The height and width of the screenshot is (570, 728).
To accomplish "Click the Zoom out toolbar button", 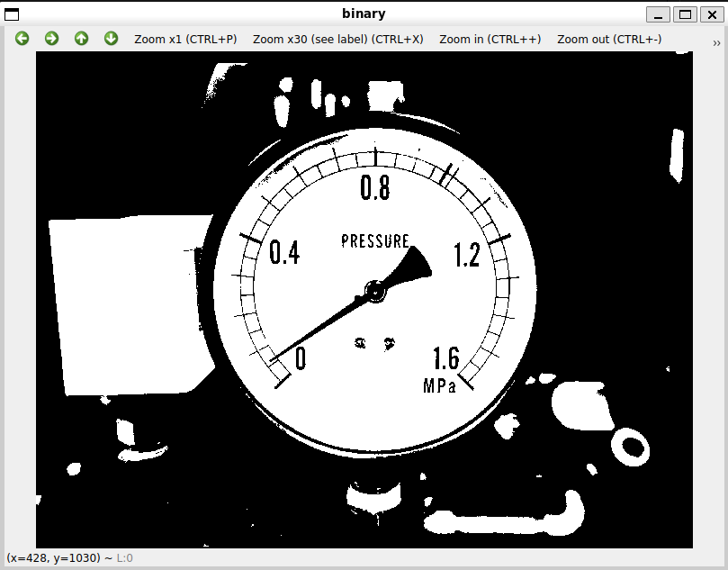I will [x=608, y=40].
